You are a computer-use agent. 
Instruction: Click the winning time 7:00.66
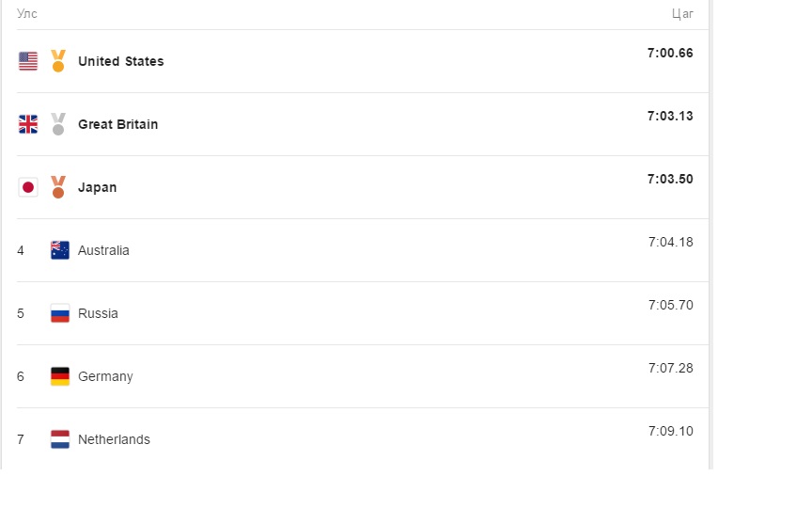670,53
